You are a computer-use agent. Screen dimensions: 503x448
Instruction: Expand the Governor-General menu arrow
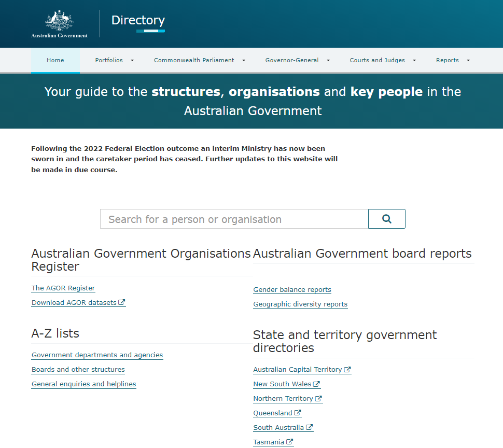[x=328, y=61]
